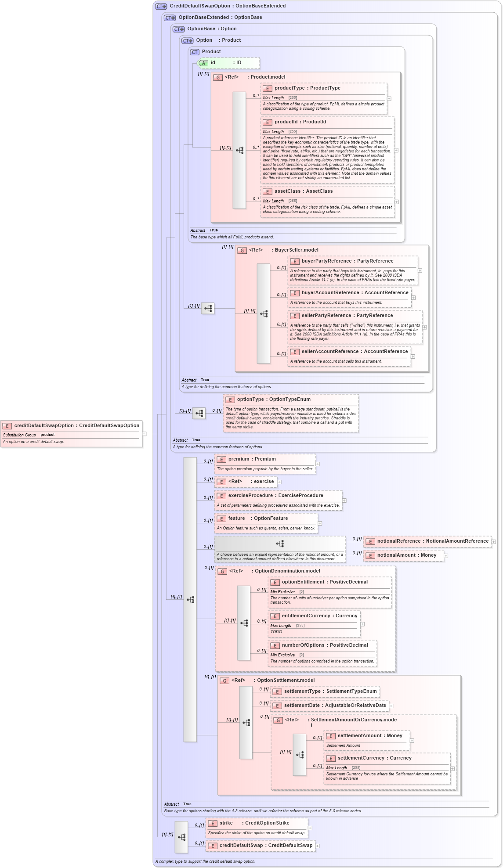Viewport: 503px width, 868px height.
Task: Expand the exercise ref element
Action: (279, 482)
